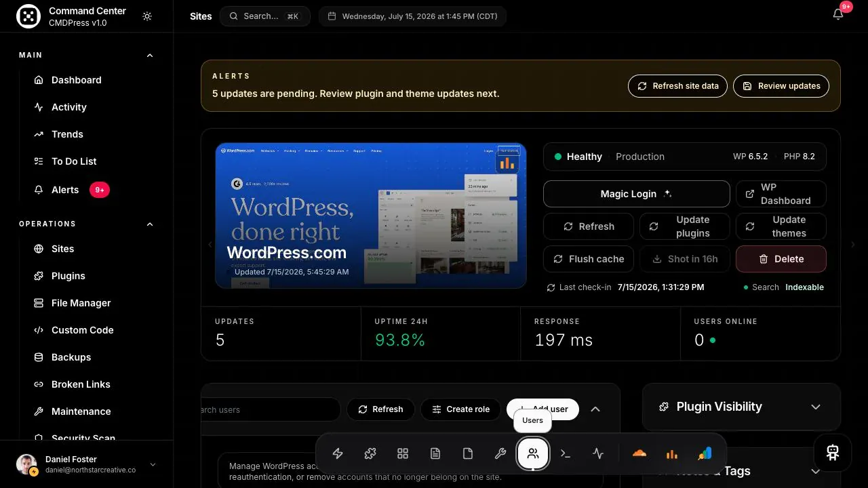Open the terminal prompt icon in the dock
This screenshot has width=868, height=488.
[566, 453]
